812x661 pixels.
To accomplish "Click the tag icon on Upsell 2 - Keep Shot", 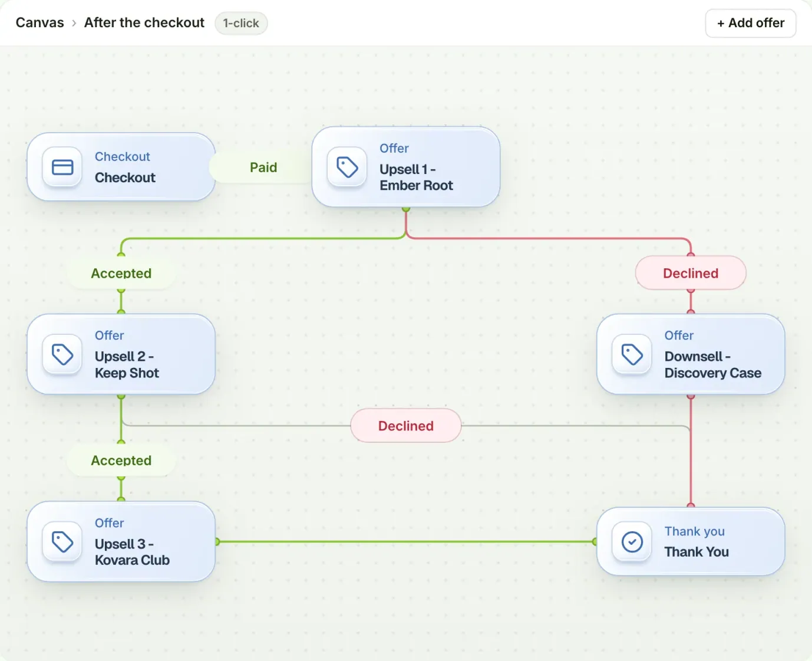I will pyautogui.click(x=62, y=354).
